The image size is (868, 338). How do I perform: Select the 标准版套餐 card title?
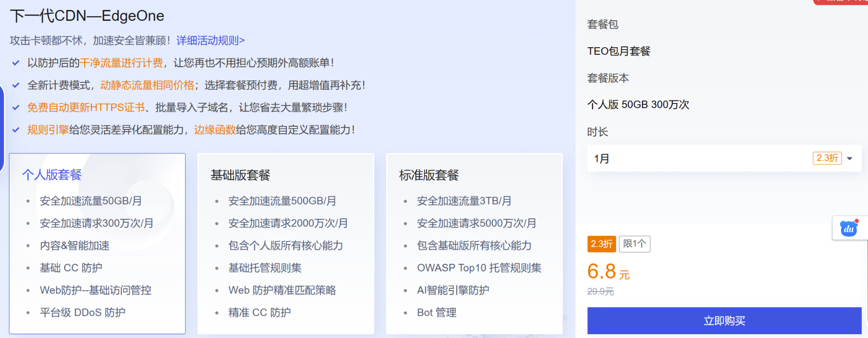[429, 175]
